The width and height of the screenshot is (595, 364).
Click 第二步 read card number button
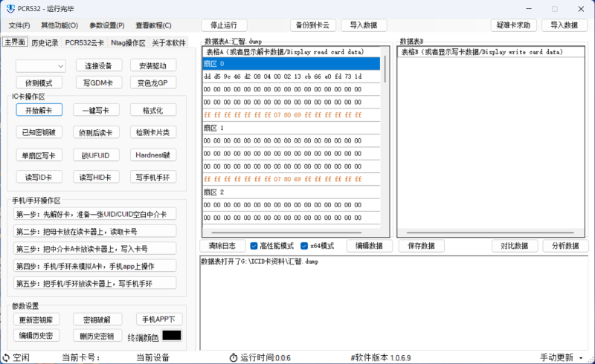click(x=95, y=231)
